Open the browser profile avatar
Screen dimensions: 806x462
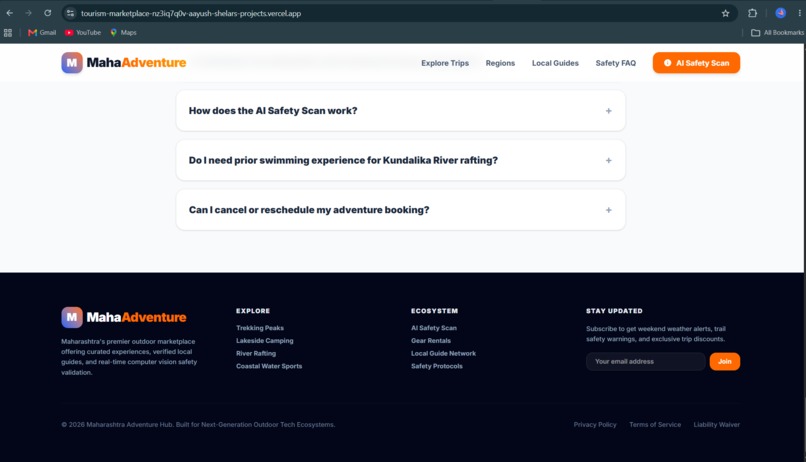[x=780, y=13]
